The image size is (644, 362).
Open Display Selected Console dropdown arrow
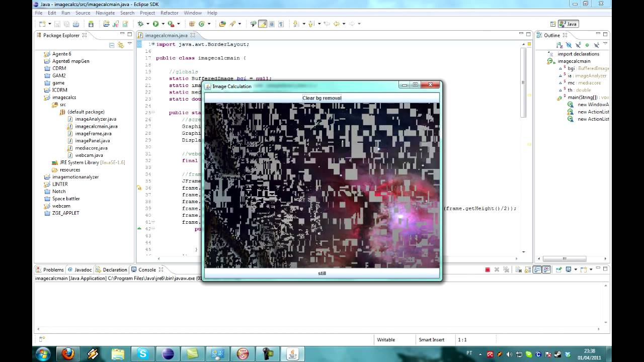[x=576, y=270]
